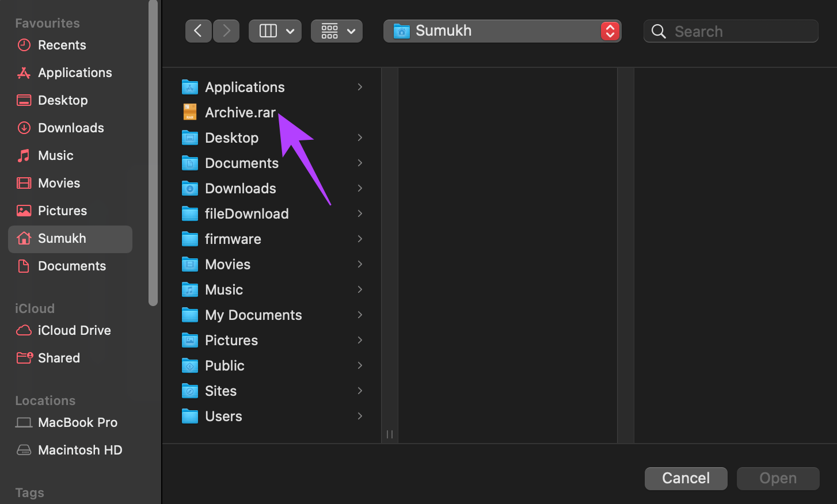The width and height of the screenshot is (837, 504).
Task: Select the Sumukh home sidebar item
Action: [70, 239]
